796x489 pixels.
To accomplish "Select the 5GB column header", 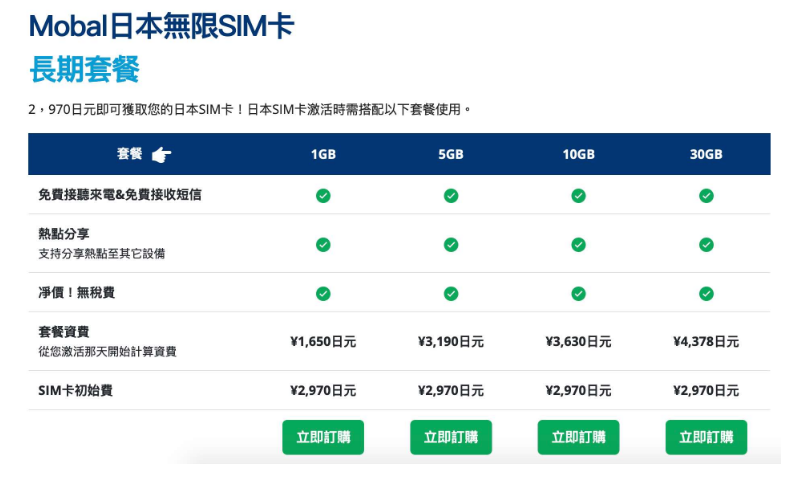I will (x=451, y=155).
